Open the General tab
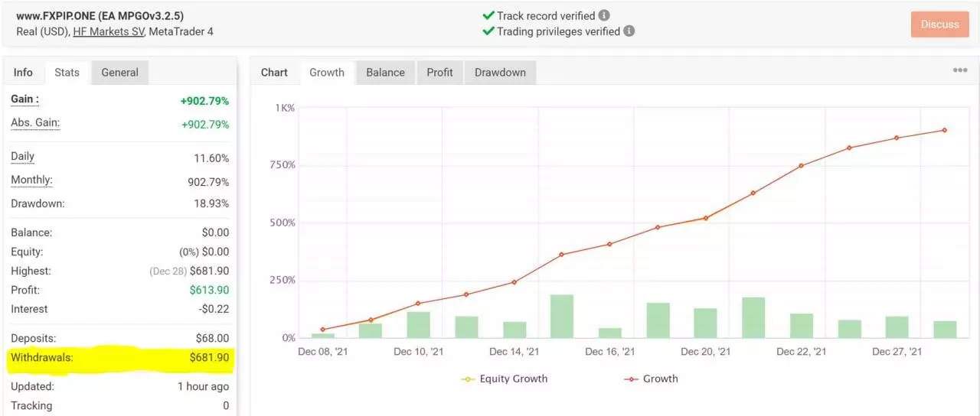The image size is (980, 416). click(x=119, y=73)
